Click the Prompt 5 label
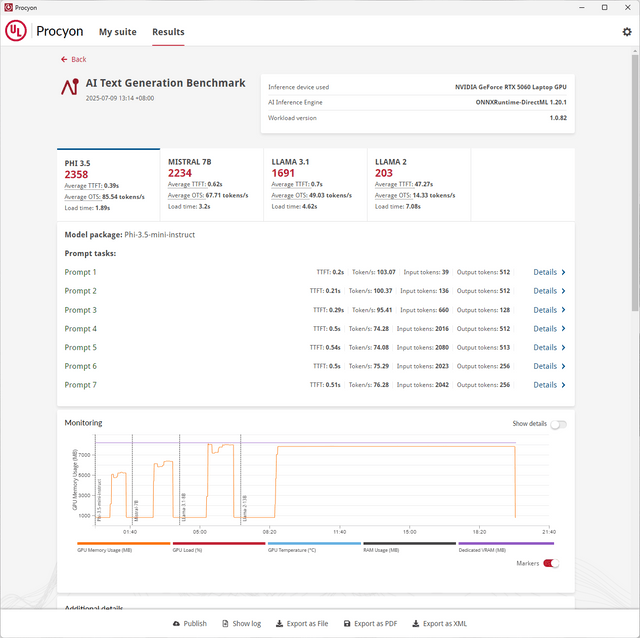Screen dimensions: 640x638 [x=80, y=347]
